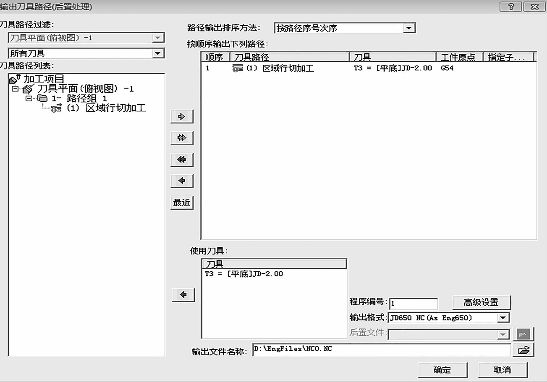Click the 顺序 column header
Screen dimensions: 547x382
pos(216,57)
